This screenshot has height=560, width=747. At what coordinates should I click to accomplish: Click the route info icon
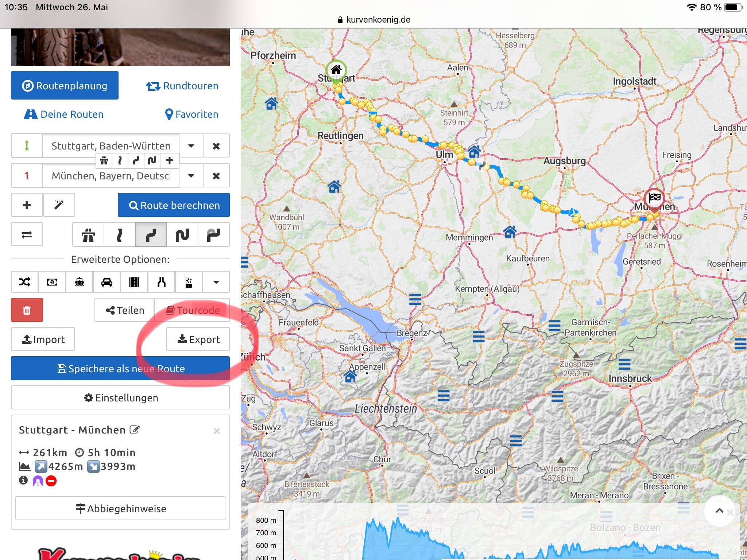(23, 481)
